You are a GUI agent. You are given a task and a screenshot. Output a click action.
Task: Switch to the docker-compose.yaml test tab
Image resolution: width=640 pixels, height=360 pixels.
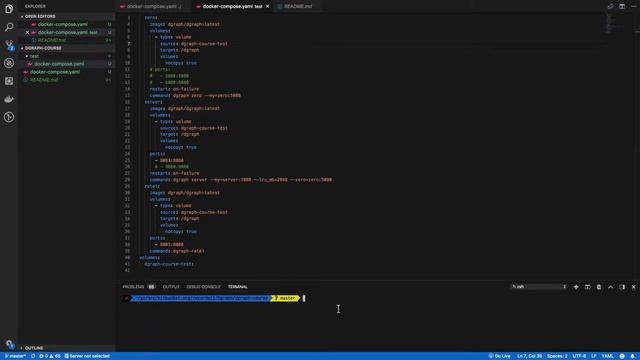232,7
